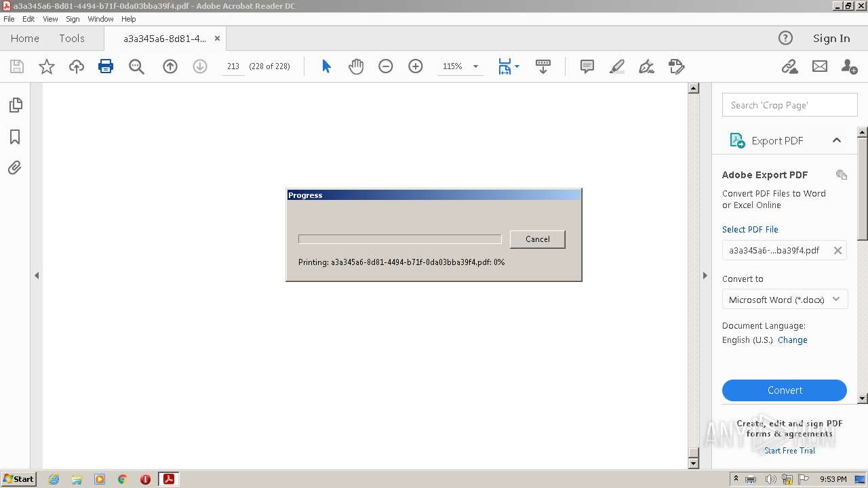Cancel the printing progress dialog
The image size is (868, 488).
coord(537,239)
